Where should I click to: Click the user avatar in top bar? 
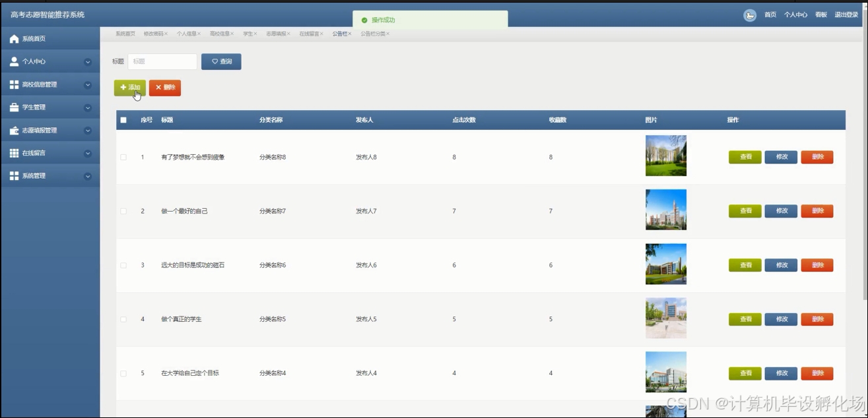click(750, 15)
